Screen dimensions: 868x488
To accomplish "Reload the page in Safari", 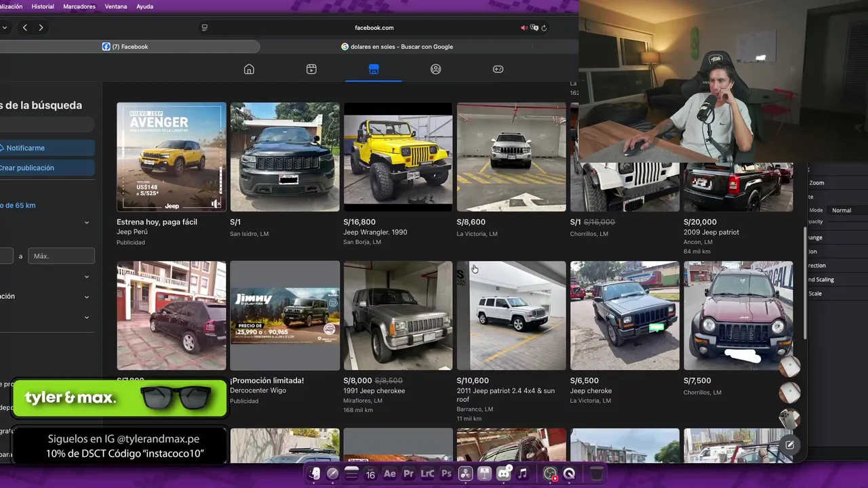I will [x=544, y=28].
